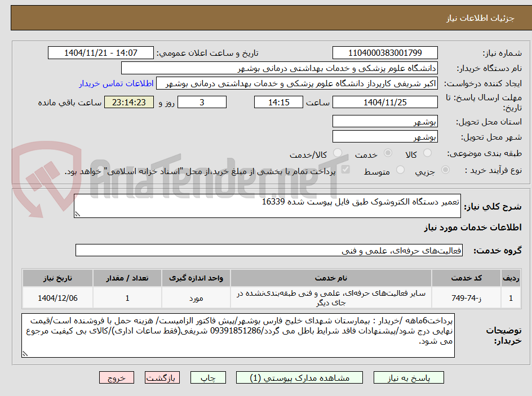The width and height of the screenshot is (532, 396).
Task: Click the نوع فرآیند خرید label
Action: [x=493, y=170]
